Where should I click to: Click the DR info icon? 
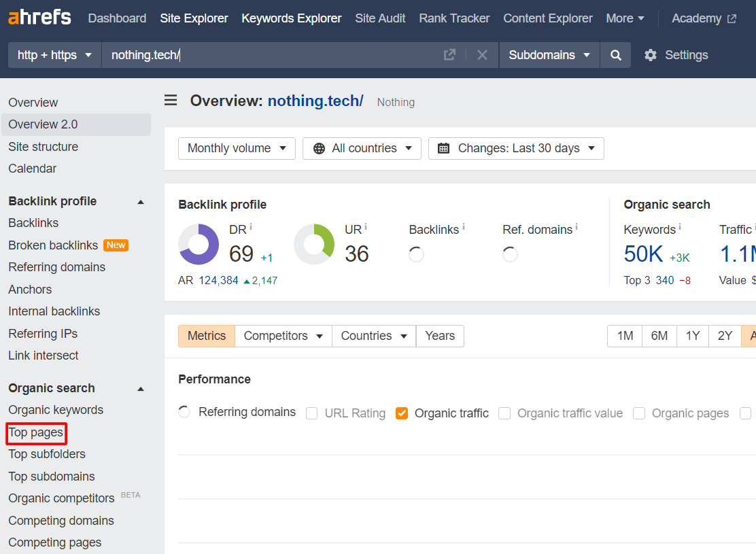tap(251, 226)
